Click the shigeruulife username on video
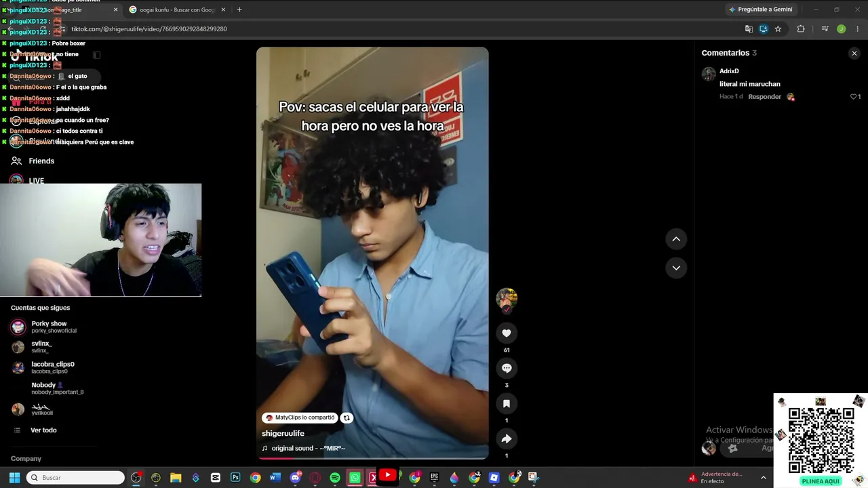This screenshot has width=868, height=488. [283, 434]
